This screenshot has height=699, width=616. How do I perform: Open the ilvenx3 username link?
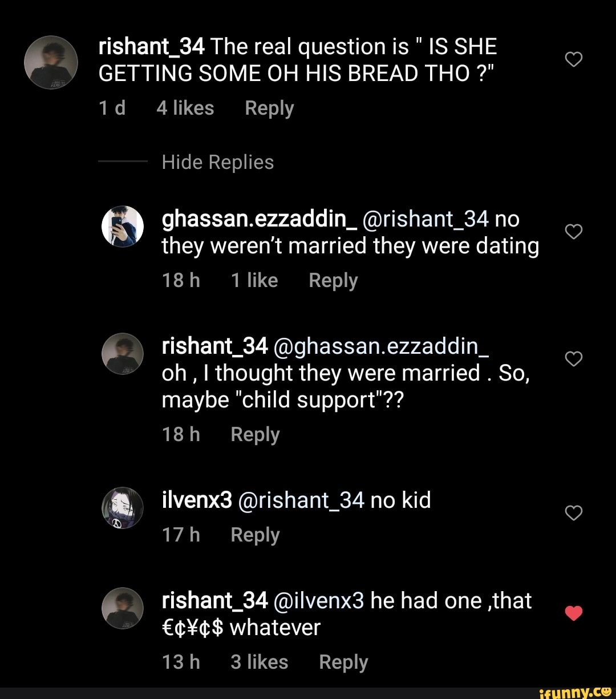[x=197, y=500]
